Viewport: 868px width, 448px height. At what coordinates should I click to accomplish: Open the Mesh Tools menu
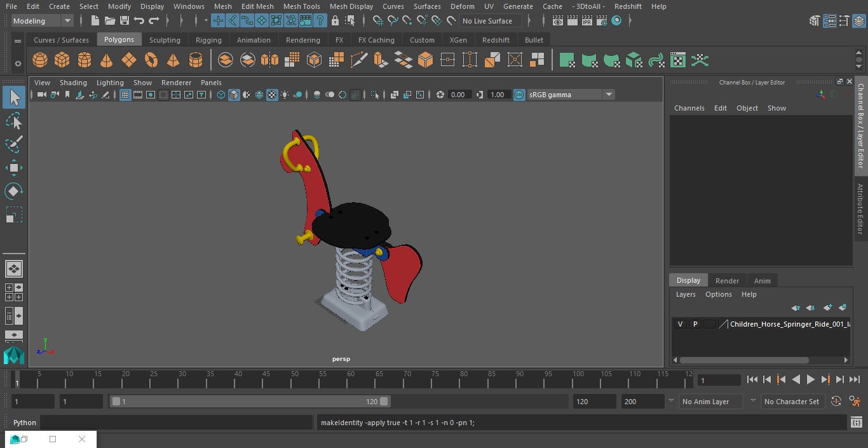[301, 6]
